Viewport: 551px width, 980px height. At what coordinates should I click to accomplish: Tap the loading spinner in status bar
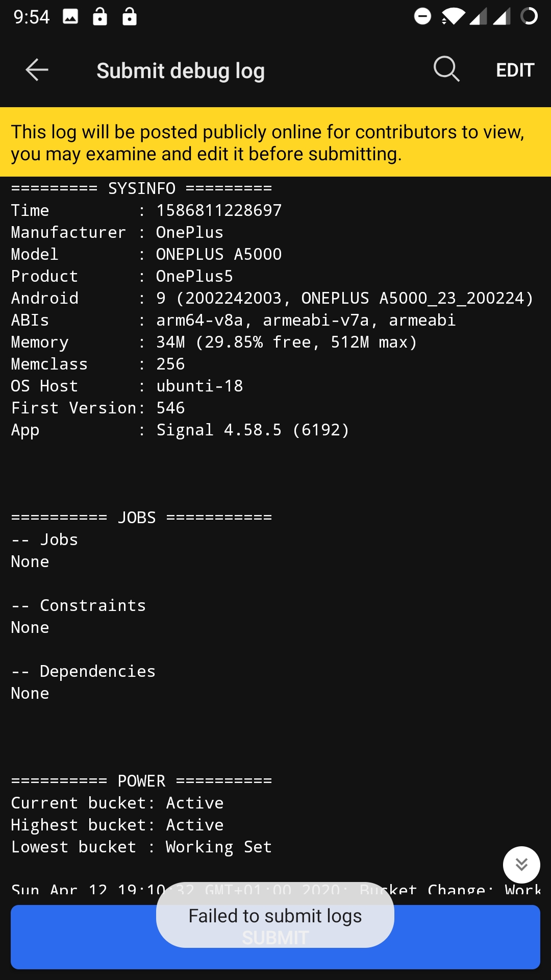pyautogui.click(x=529, y=17)
